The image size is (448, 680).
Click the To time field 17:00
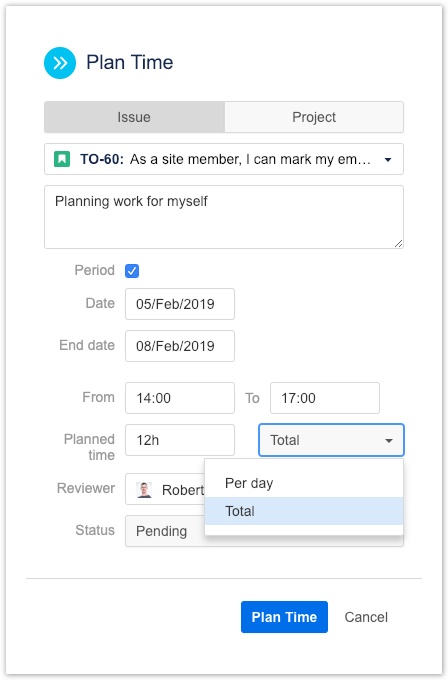[325, 398]
